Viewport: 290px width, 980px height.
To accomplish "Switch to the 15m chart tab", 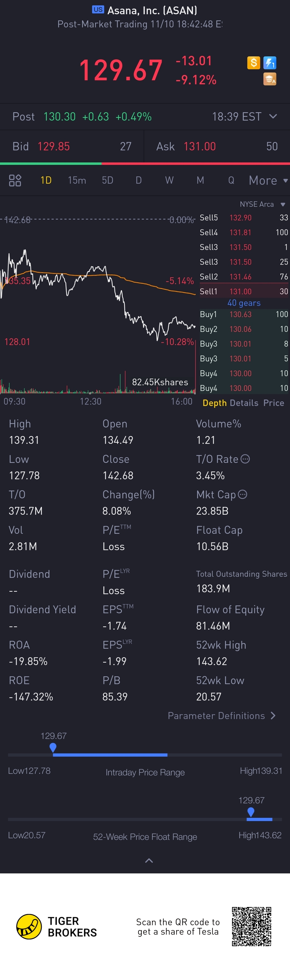I will tap(77, 180).
